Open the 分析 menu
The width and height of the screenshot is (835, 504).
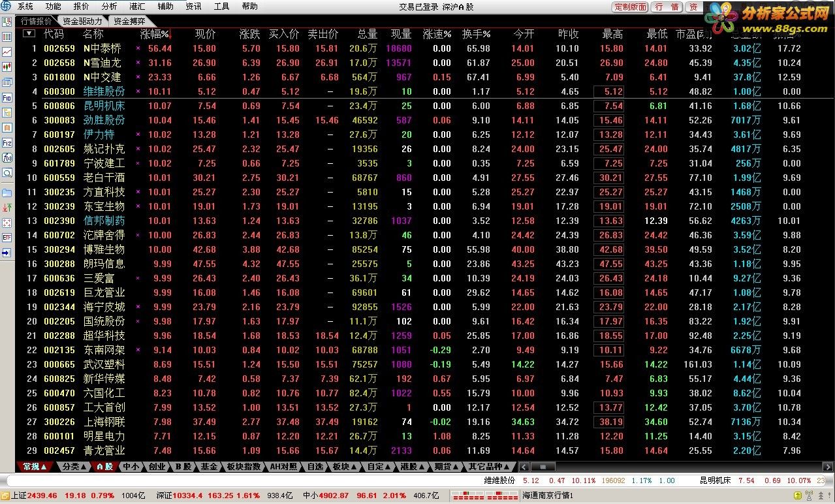(110, 7)
